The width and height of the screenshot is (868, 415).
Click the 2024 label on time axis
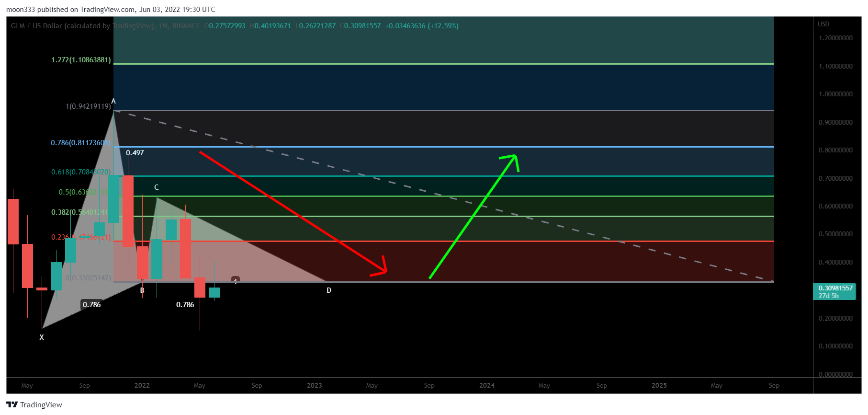tap(487, 385)
